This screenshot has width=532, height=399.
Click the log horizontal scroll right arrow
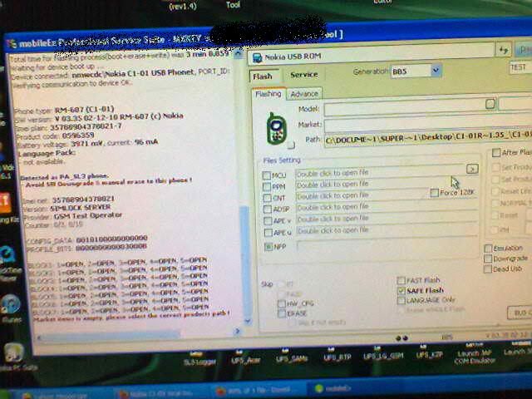click(x=237, y=331)
